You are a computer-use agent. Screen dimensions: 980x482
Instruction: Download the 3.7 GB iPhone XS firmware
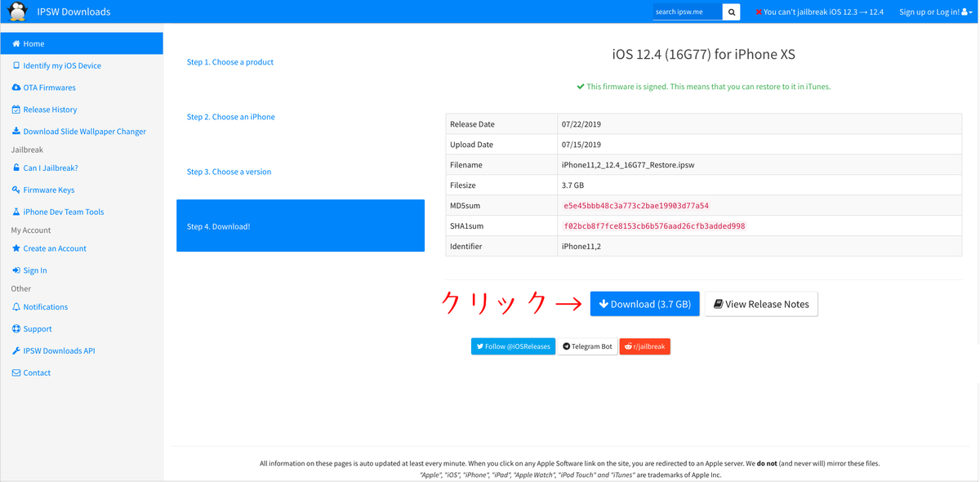tap(644, 303)
